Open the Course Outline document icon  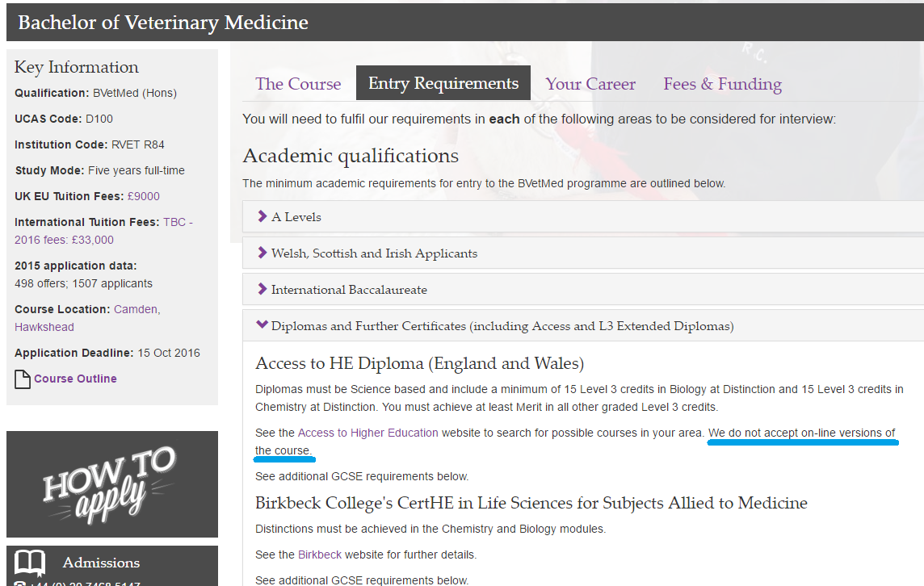(x=23, y=379)
